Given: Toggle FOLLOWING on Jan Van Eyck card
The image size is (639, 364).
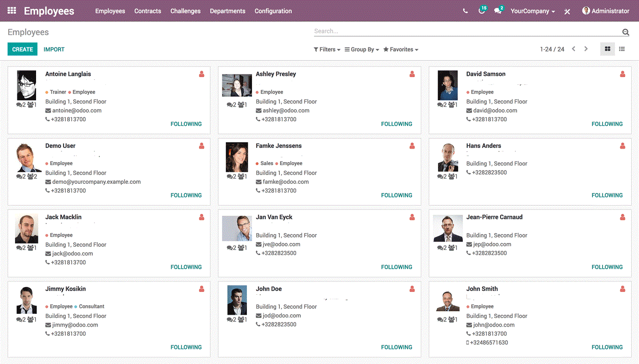Looking at the screenshot, I should pyautogui.click(x=397, y=267).
